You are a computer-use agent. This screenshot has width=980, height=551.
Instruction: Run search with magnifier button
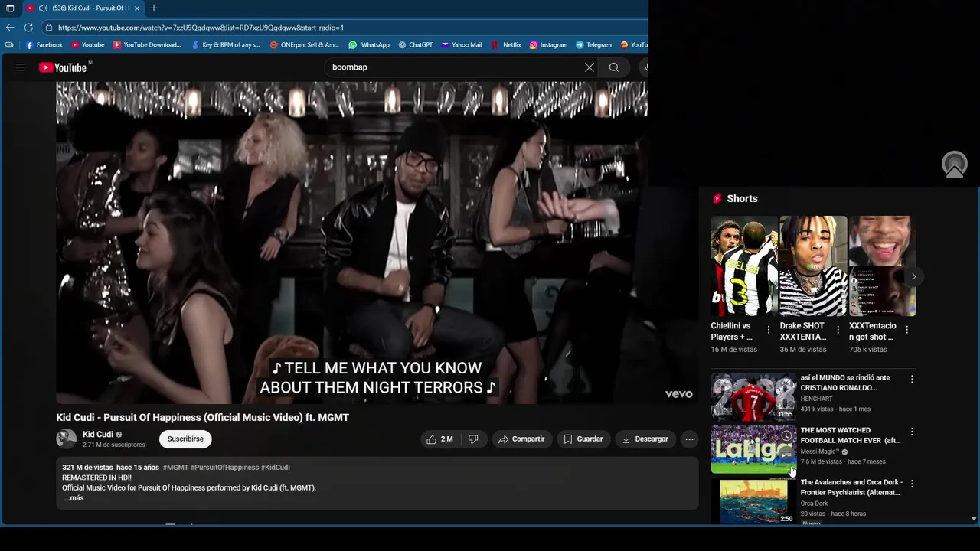(x=614, y=67)
